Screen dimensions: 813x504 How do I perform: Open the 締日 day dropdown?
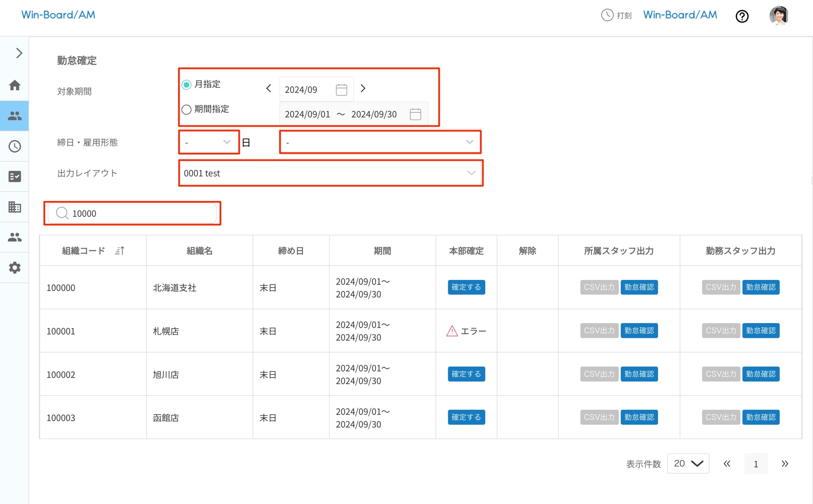209,142
